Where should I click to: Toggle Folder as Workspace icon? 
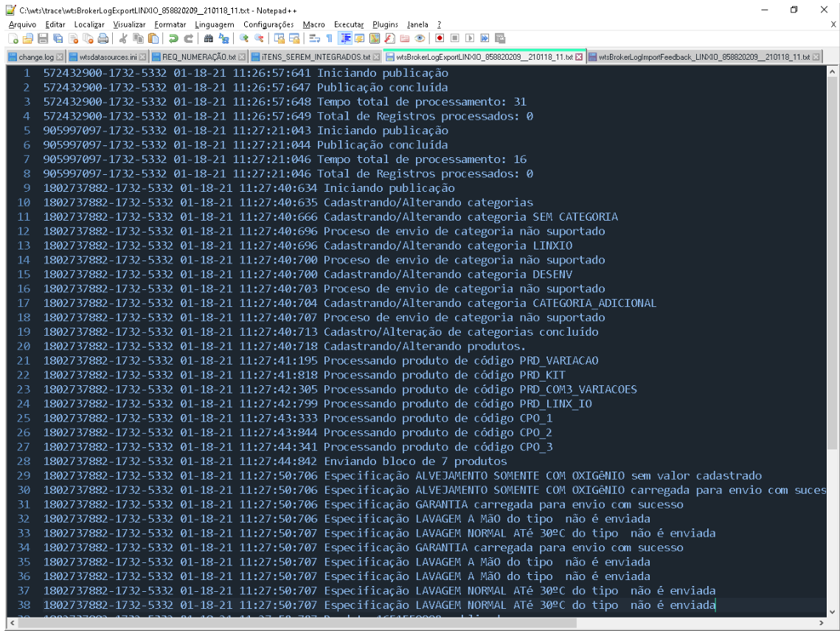click(x=404, y=38)
